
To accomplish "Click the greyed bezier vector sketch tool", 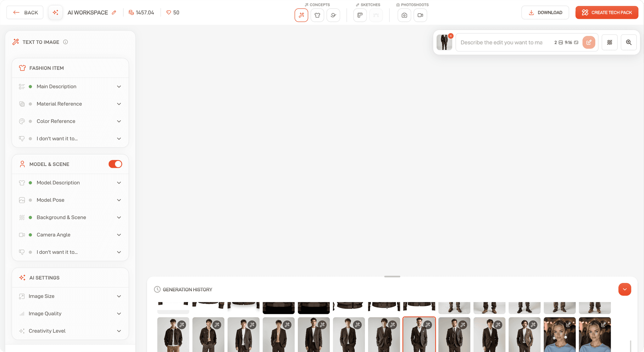I will click(376, 15).
